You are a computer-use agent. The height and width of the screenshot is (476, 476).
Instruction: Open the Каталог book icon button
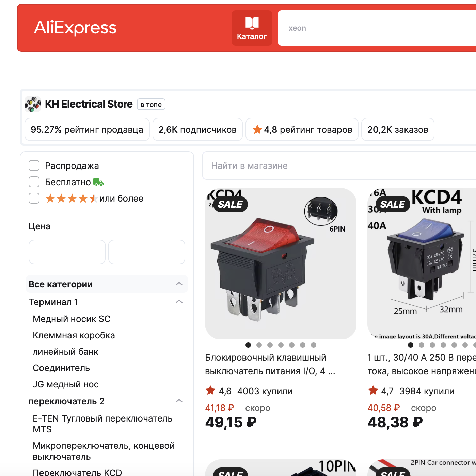252,28
